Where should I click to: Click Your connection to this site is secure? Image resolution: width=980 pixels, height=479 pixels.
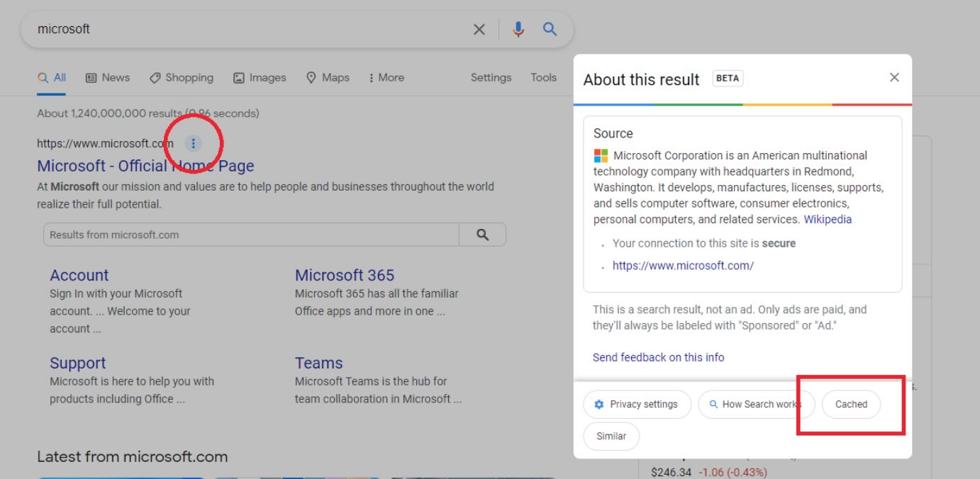click(x=704, y=243)
